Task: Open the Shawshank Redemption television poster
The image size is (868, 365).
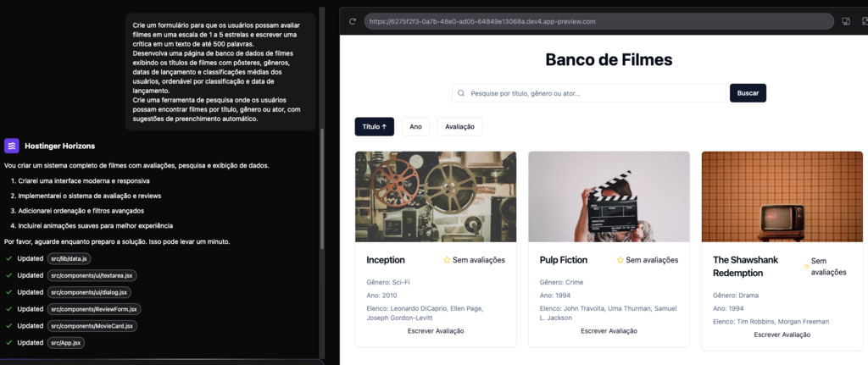Action: click(x=782, y=196)
